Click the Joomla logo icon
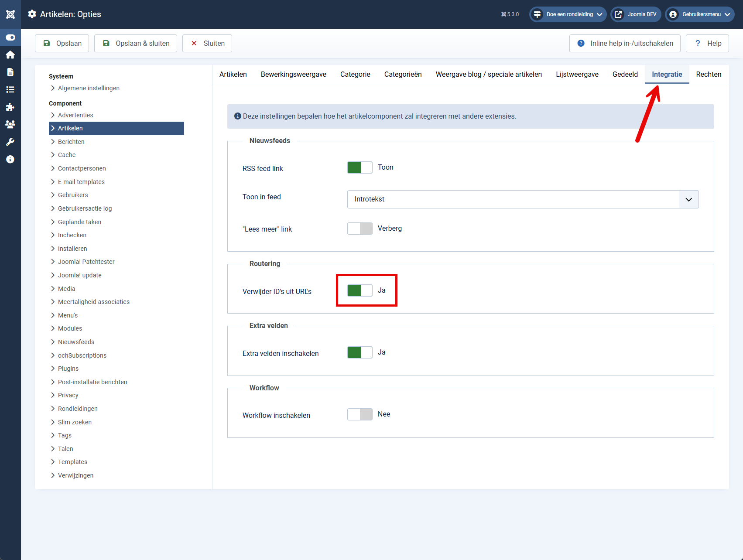 point(10,14)
